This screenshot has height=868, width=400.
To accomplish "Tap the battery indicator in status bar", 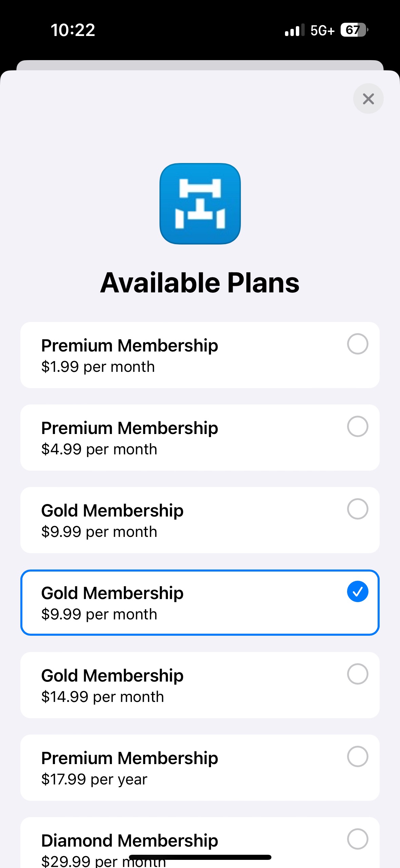I will [354, 30].
